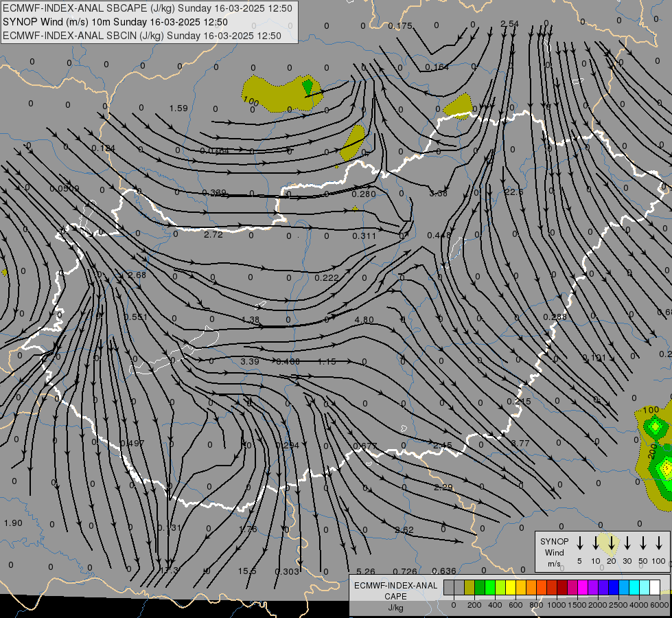
Task: Click the 200 contour label on the right
Action: [652, 451]
